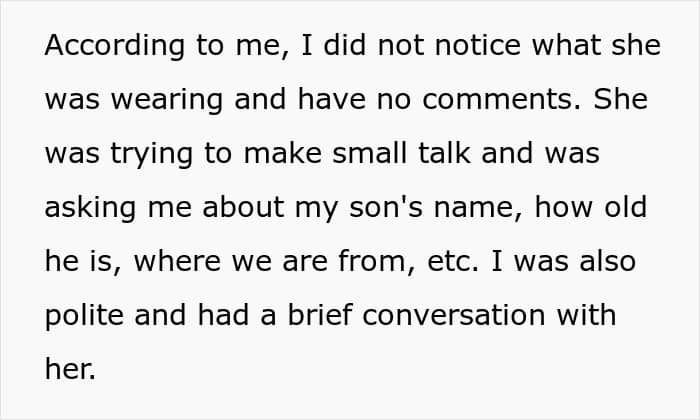
Task: Click the word "trying" in third line
Action: (152, 154)
